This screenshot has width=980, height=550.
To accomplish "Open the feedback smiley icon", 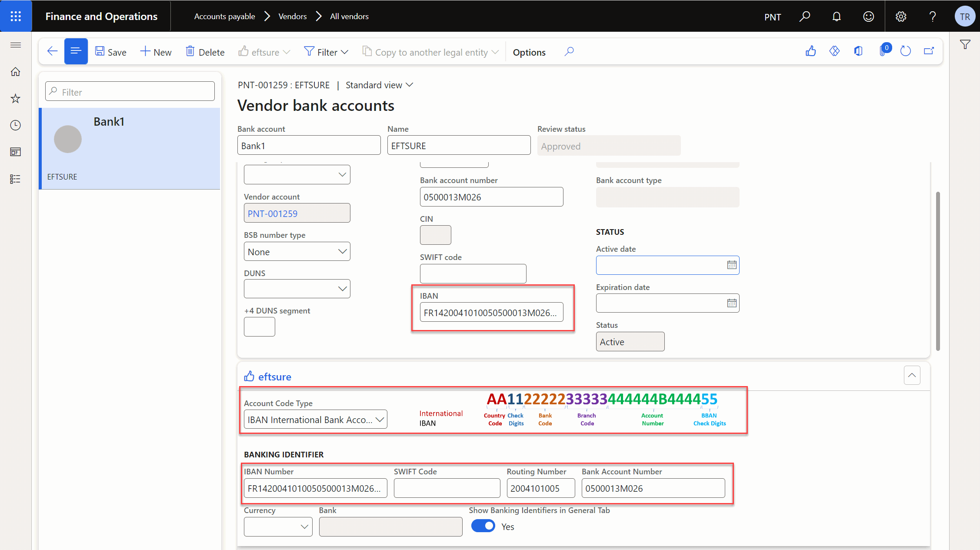I will 868,17.
